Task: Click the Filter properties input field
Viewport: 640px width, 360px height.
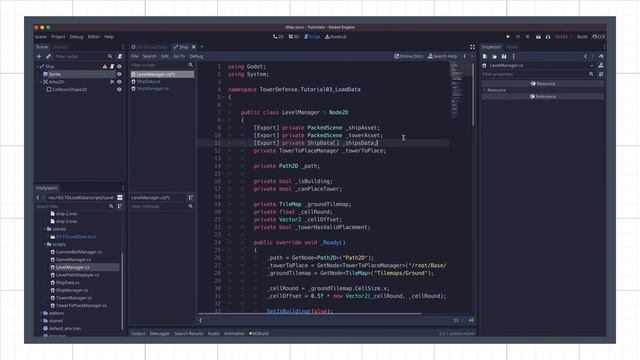Action: pos(535,74)
